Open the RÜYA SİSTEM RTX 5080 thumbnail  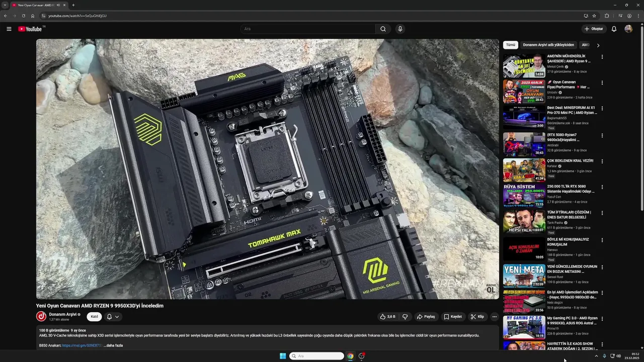524,196
